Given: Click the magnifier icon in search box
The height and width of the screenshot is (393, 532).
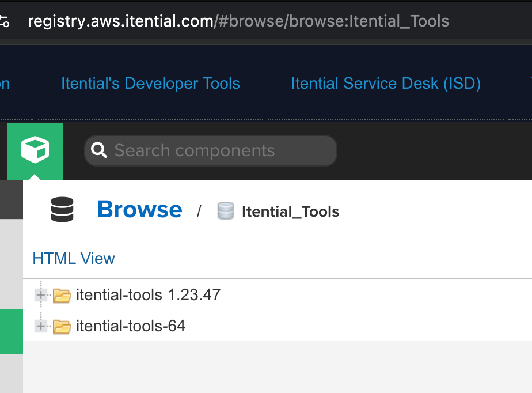Looking at the screenshot, I should 100,150.
